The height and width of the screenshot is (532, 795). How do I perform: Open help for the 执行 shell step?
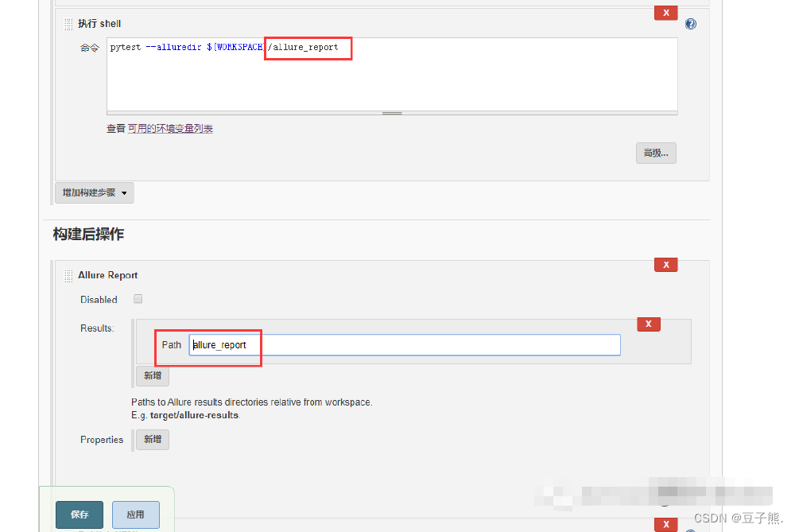pyautogui.click(x=691, y=24)
